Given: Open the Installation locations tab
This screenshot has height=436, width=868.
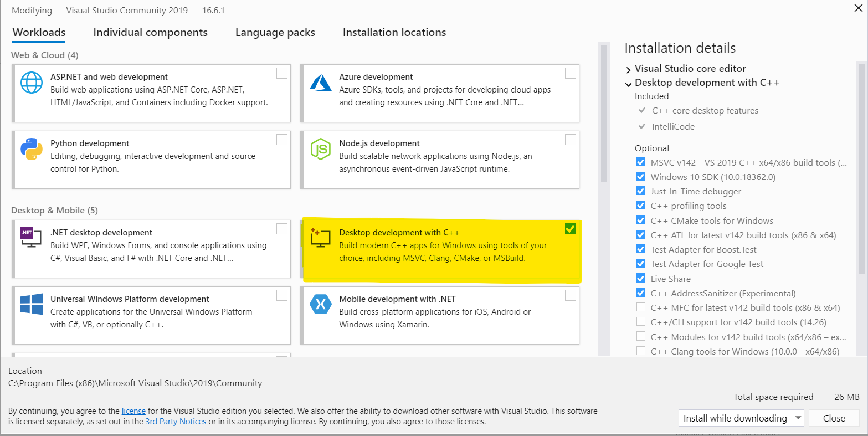Looking at the screenshot, I should coord(394,32).
